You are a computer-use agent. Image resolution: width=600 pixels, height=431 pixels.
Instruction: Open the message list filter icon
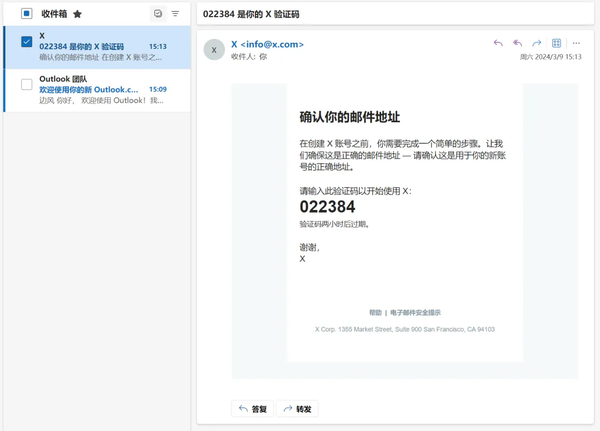pos(175,14)
